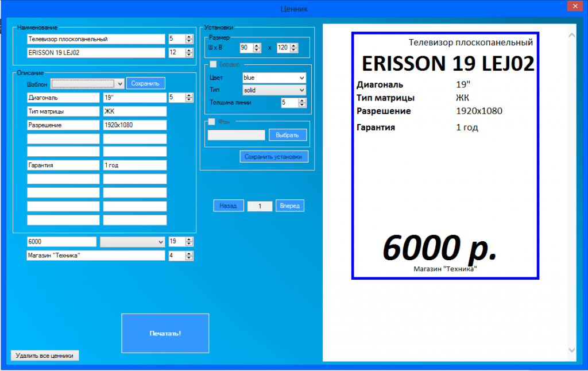
Task: Click the preview scroll up arrow
Action: tap(572, 35)
